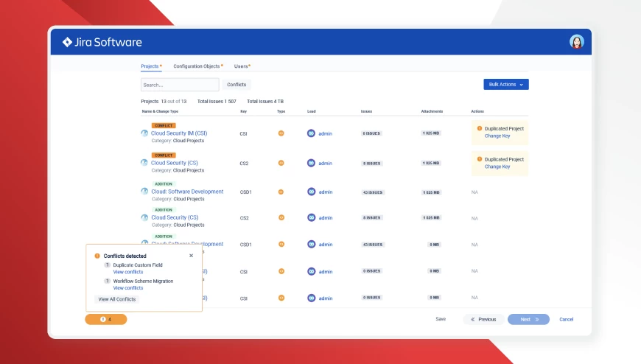This screenshot has height=364, width=641.
Task: Cancel the migration wizard
Action: click(566, 319)
